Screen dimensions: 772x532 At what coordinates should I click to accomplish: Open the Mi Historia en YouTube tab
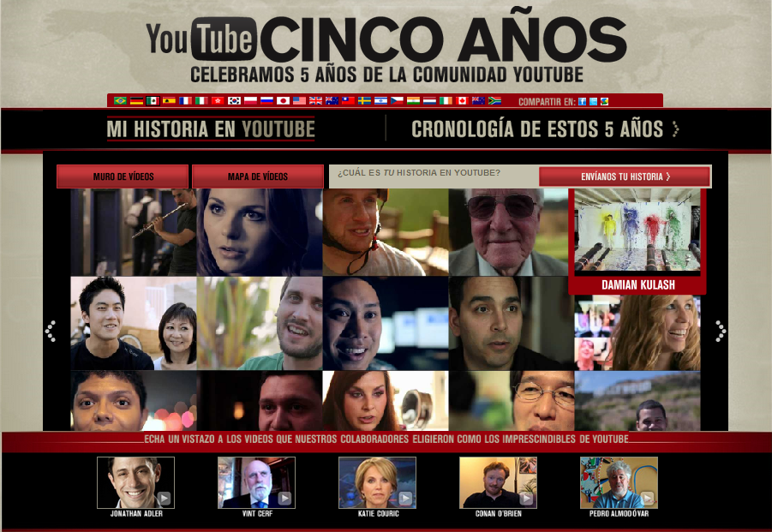tap(211, 129)
